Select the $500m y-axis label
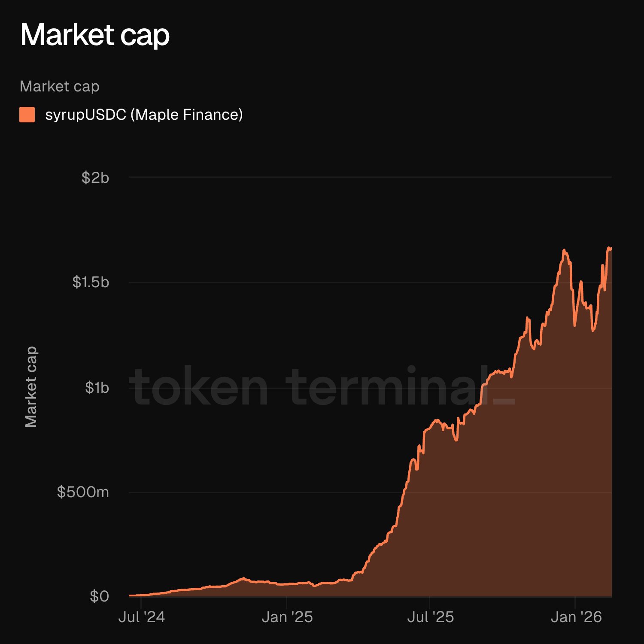 (x=83, y=492)
